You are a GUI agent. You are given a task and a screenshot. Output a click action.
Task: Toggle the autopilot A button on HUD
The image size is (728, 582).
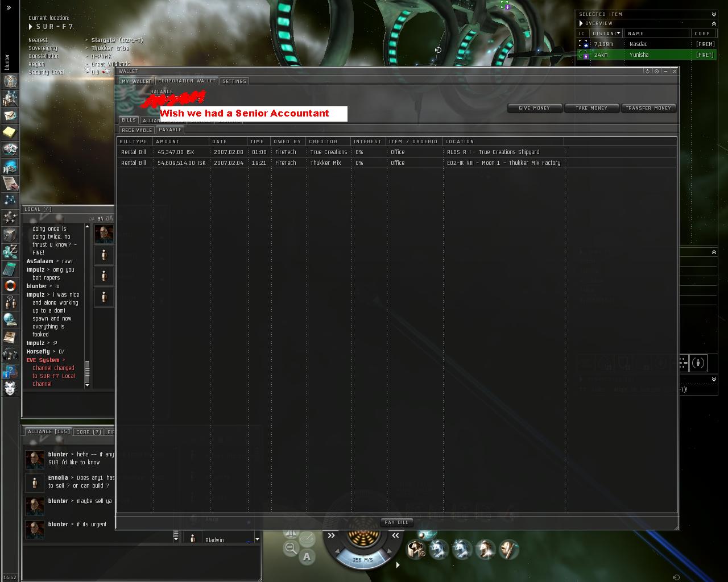click(307, 556)
